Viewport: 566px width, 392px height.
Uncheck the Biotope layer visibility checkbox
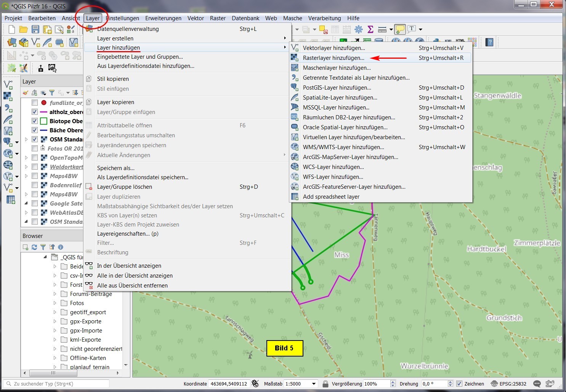pos(35,121)
